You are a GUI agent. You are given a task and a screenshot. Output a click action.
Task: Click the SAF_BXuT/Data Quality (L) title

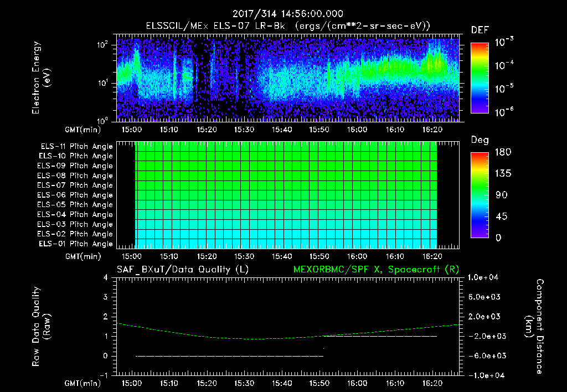click(x=183, y=270)
